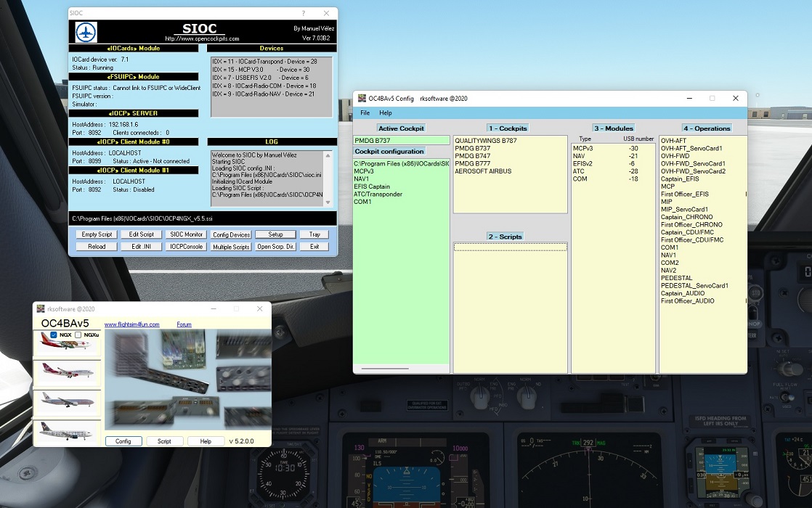Image resolution: width=812 pixels, height=508 pixels.
Task: Select PEDESTAL operation
Action: 676,278
